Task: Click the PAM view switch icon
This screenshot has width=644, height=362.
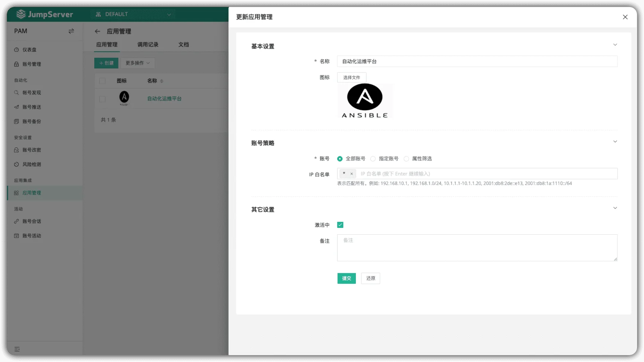Action: click(x=71, y=31)
